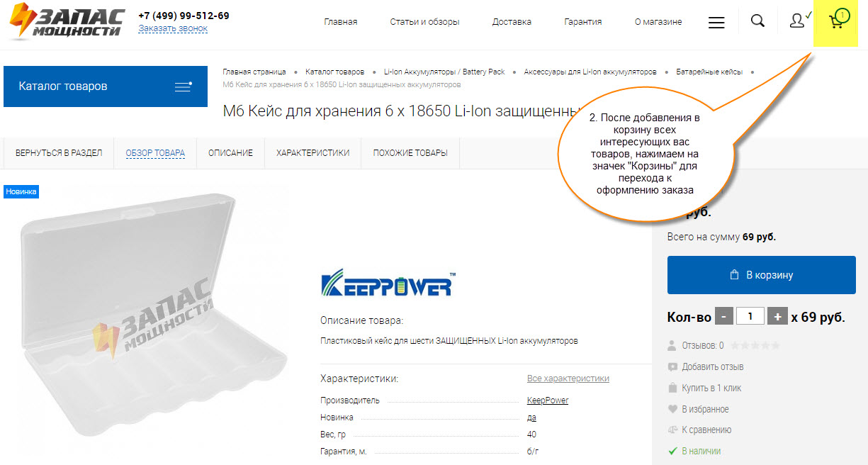The width and height of the screenshot is (868, 465).
Task: Add the product to comparison (К сравнению)
Action: [x=699, y=430]
